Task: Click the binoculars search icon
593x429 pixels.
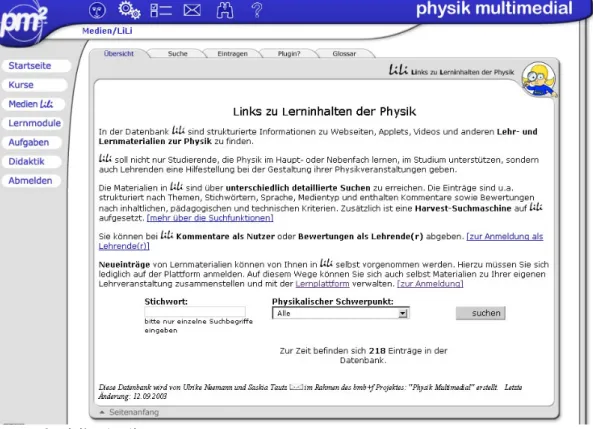Action: [x=225, y=10]
